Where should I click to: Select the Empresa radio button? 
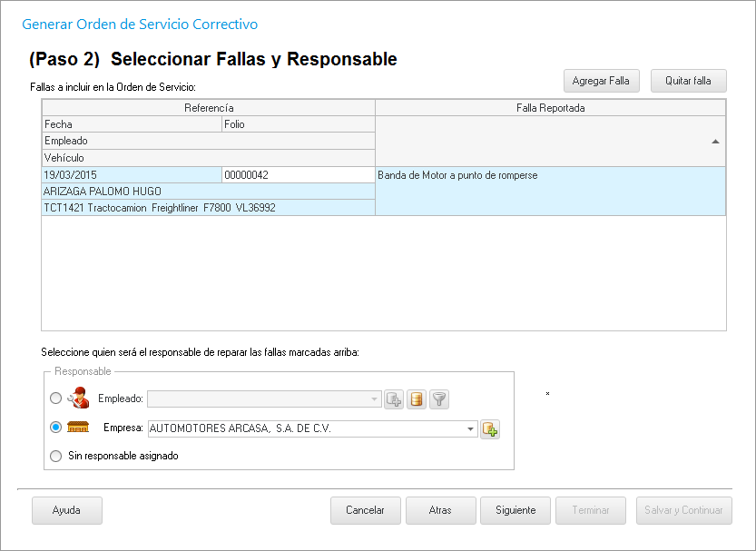click(x=56, y=428)
